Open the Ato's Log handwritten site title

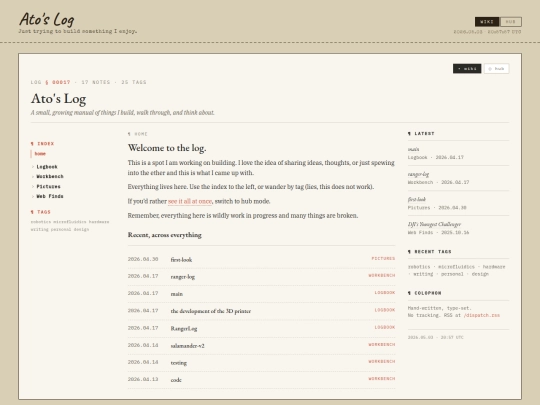46,19
